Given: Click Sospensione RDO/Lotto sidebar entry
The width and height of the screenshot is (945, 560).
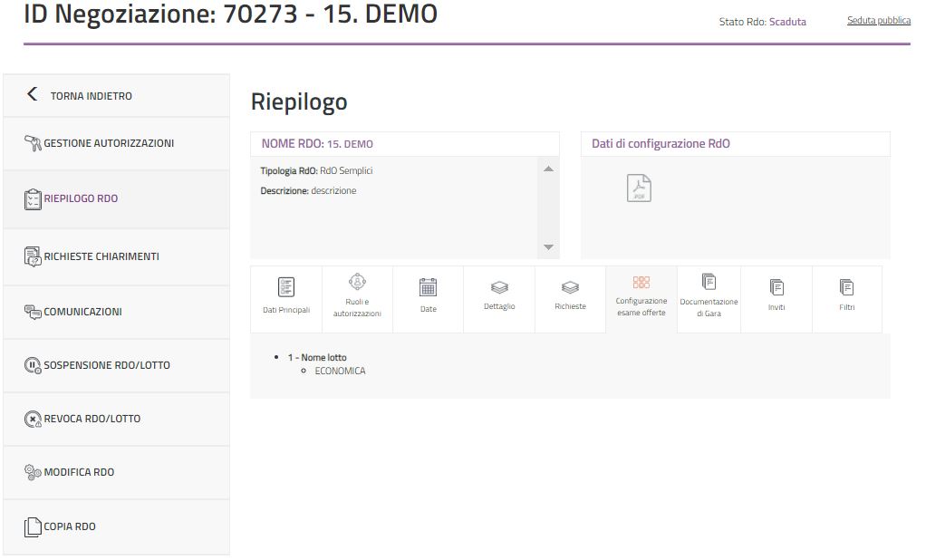Looking at the screenshot, I should click(x=106, y=365).
